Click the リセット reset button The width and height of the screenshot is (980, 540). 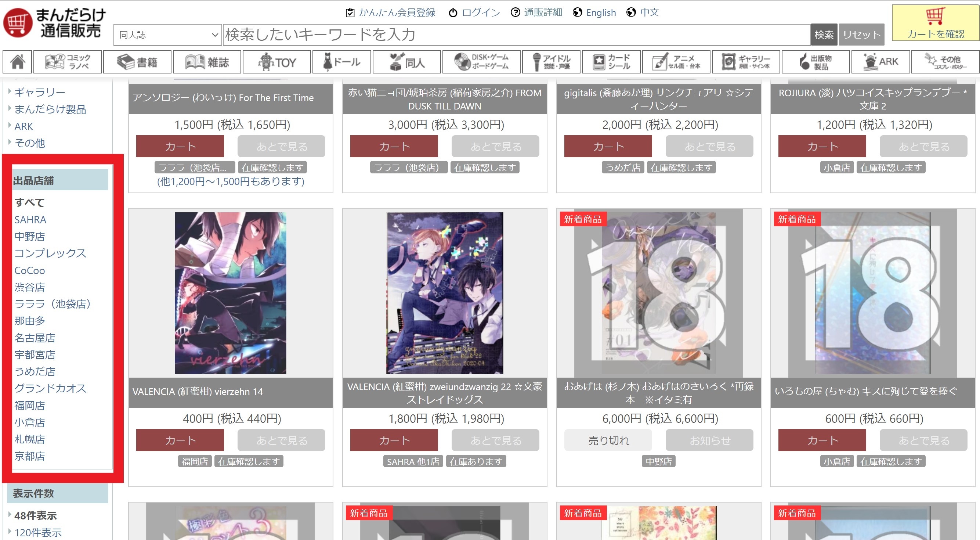coord(861,35)
